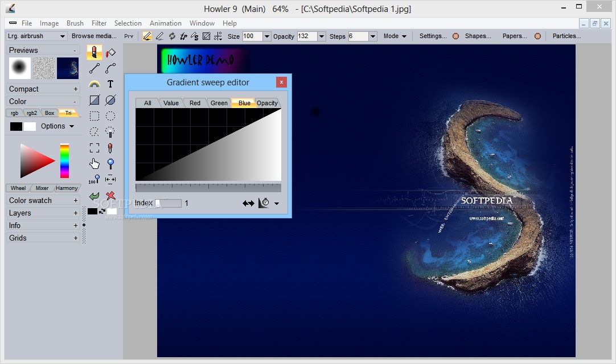Expand the Info panel
The width and height of the screenshot is (616, 364).
coord(76,225)
